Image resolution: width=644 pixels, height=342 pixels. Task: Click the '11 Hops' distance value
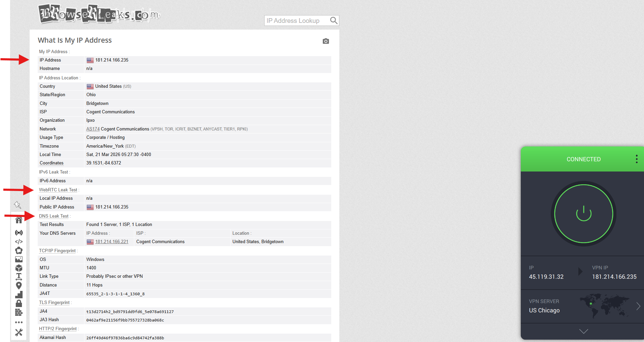point(94,285)
